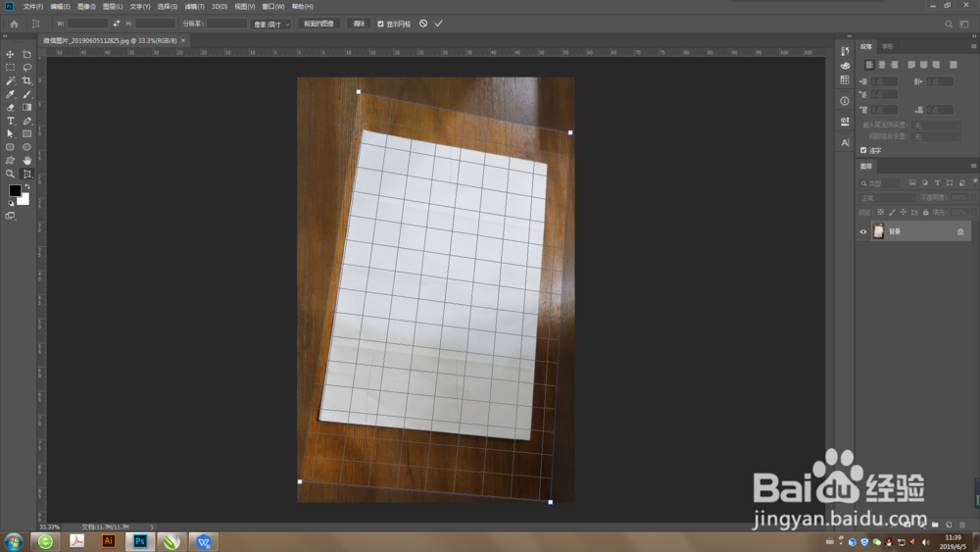The width and height of the screenshot is (980, 552).
Task: Set the background color swatch
Action: pos(25,201)
